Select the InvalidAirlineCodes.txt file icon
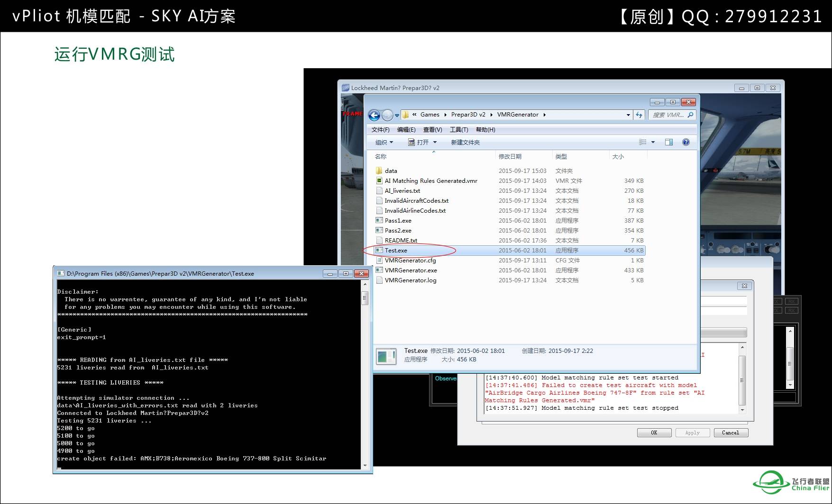 (379, 210)
